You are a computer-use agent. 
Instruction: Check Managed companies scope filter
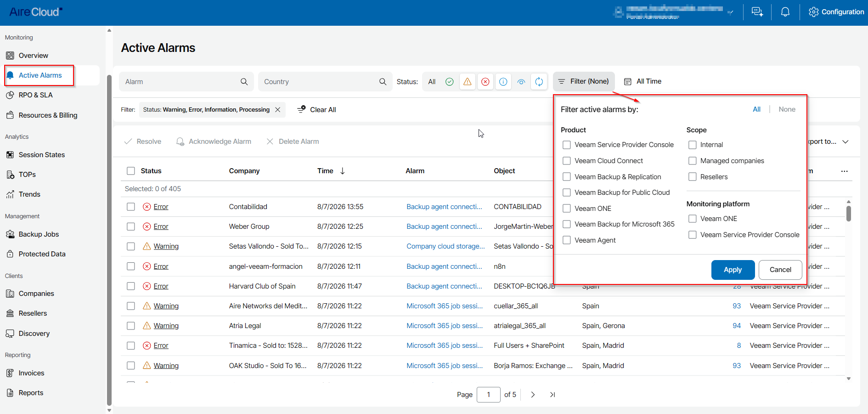click(693, 161)
